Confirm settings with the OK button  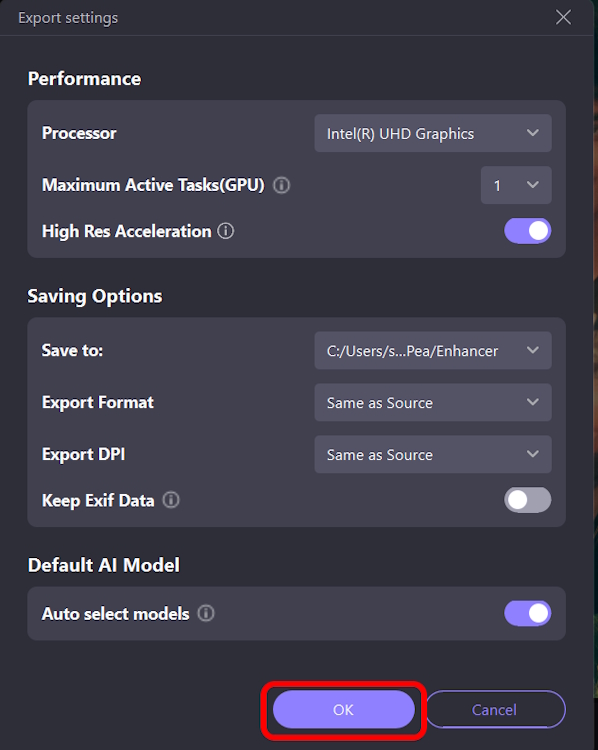click(x=343, y=709)
